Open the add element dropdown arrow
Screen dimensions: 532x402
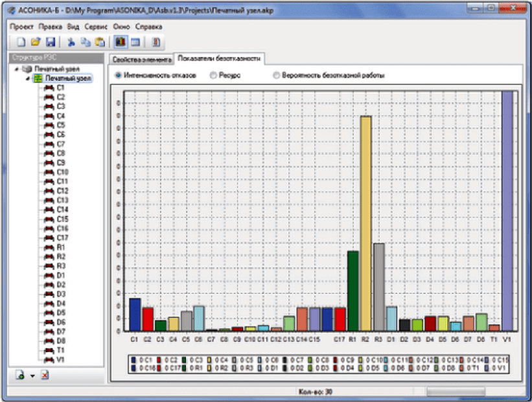tap(32, 375)
